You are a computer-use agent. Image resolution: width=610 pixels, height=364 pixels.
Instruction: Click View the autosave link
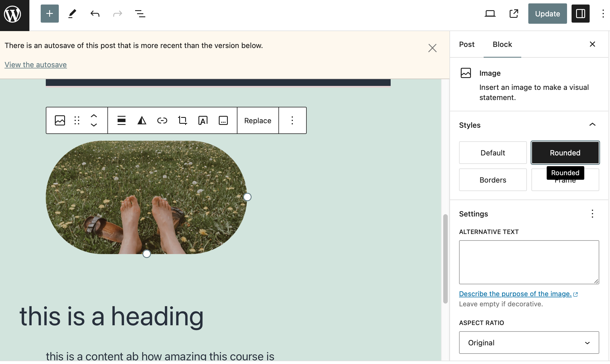click(36, 65)
